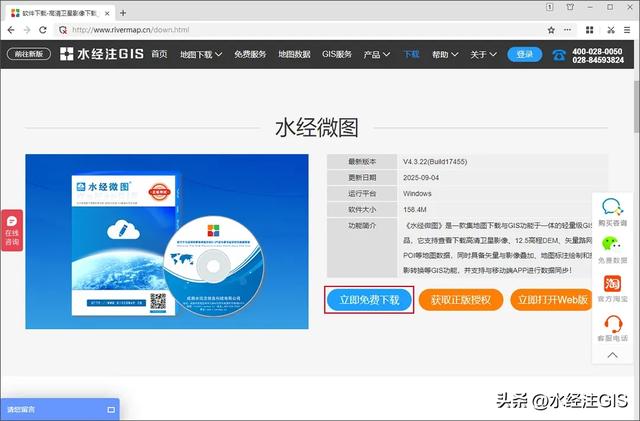Bookmark page with the star icon
The height and width of the screenshot is (421, 640).
tap(551, 30)
